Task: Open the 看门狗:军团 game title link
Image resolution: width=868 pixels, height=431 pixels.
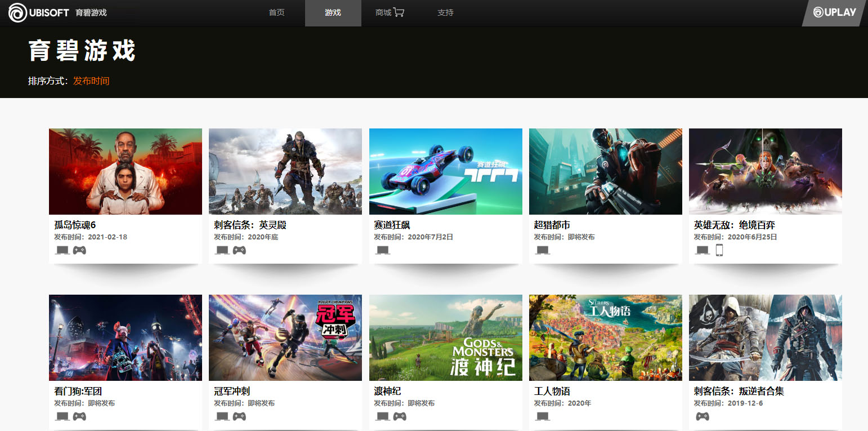Action: [x=78, y=392]
